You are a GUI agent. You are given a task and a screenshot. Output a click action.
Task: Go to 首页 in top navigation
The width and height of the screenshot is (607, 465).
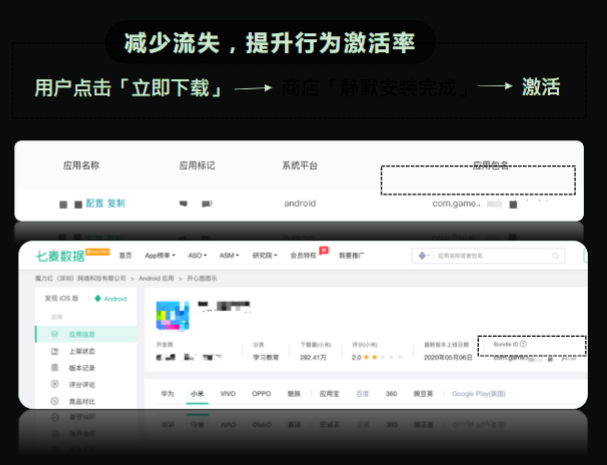[x=125, y=256]
